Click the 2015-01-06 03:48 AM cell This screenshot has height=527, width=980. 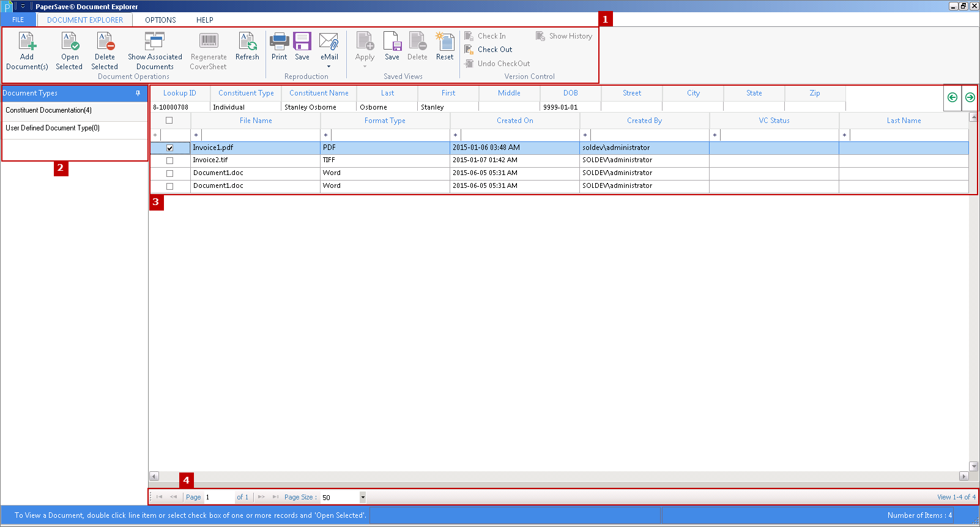[514, 148]
